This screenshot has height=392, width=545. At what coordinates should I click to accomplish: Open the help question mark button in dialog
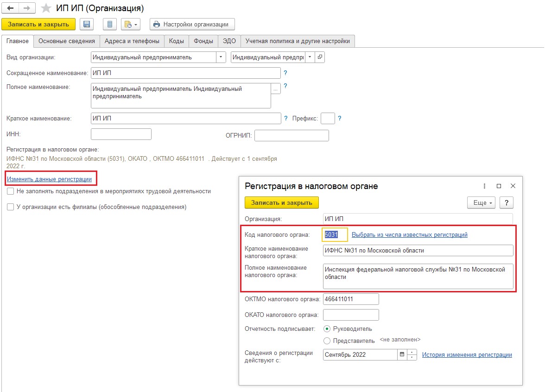506,203
